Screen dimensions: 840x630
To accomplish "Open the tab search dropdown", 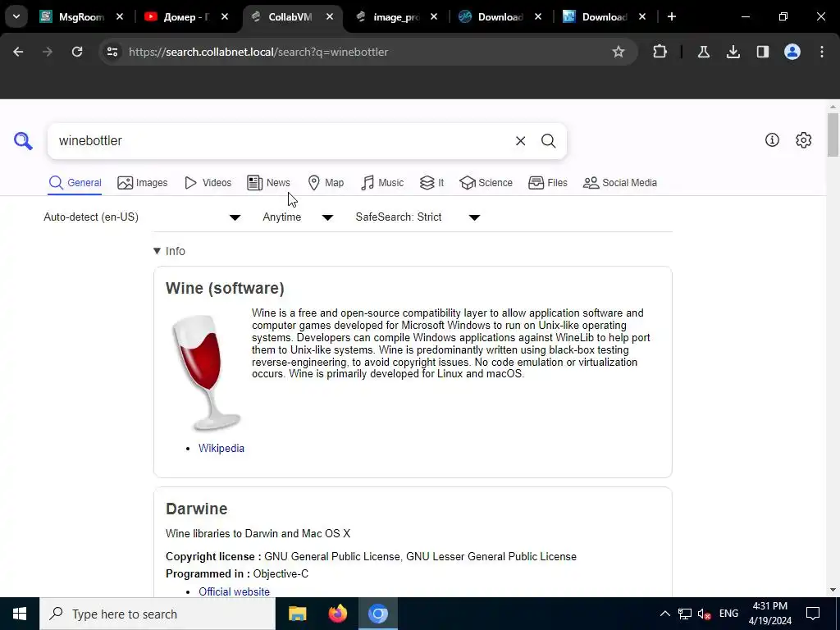I will [x=16, y=16].
